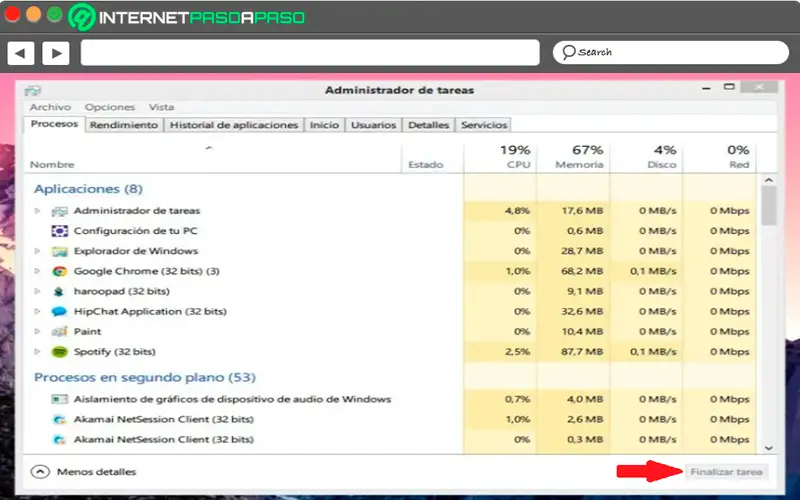Click the scrollbar up arrow
Image resolution: width=800 pixels, height=500 pixels.
[x=768, y=180]
